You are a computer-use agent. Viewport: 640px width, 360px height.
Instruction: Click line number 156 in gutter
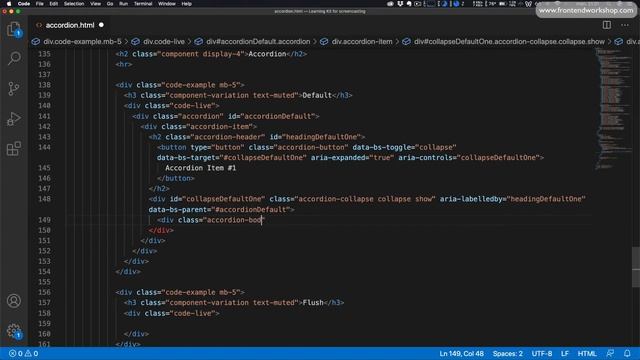point(44,292)
